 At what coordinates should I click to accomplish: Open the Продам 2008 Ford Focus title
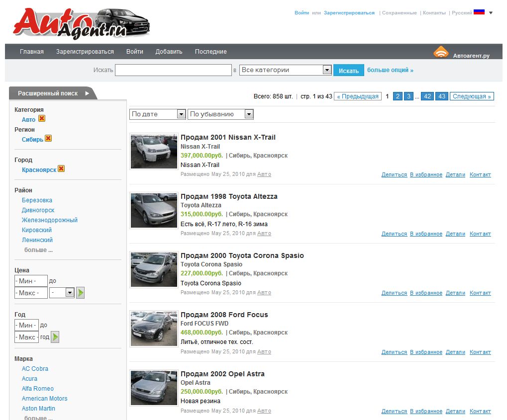coord(224,315)
